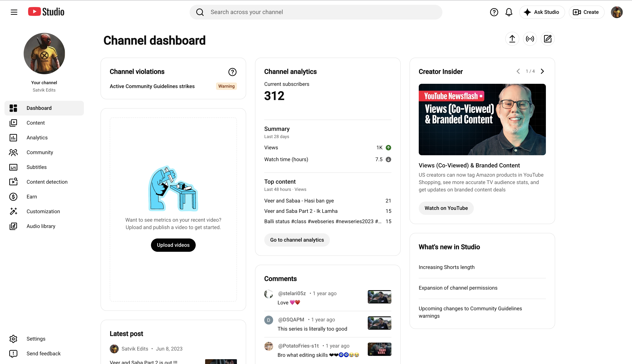Open 'Upcoming changes to Community Guidelines warnings'
The image size is (632, 364).
click(470, 312)
